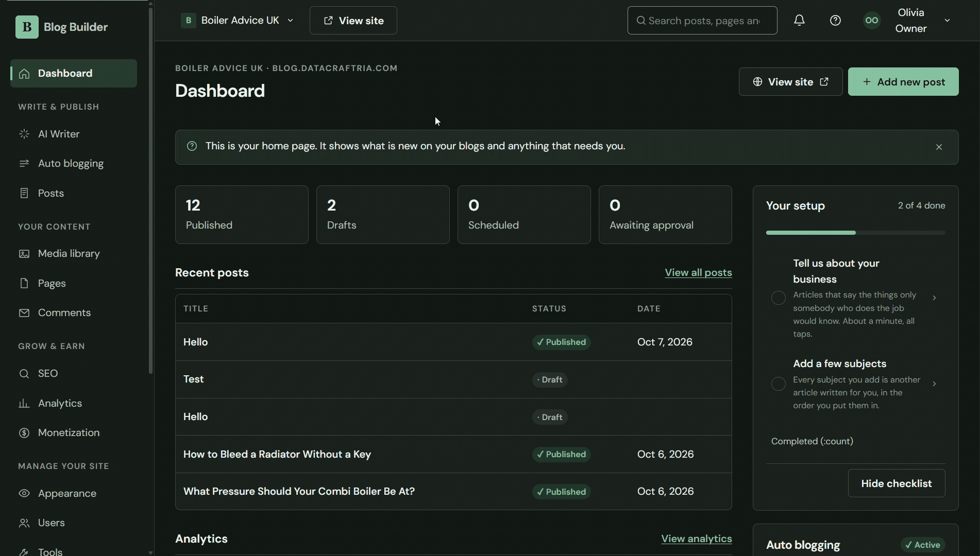The image size is (980, 556).
Task: Click the Pages document icon in the sidebar
Action: 24,283
